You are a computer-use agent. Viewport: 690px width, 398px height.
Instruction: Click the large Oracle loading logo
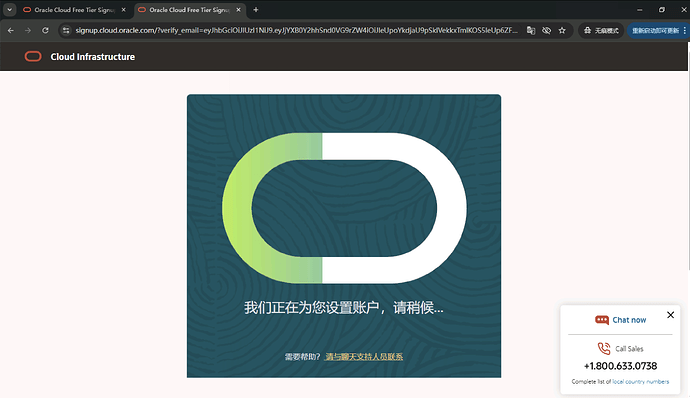click(x=344, y=208)
